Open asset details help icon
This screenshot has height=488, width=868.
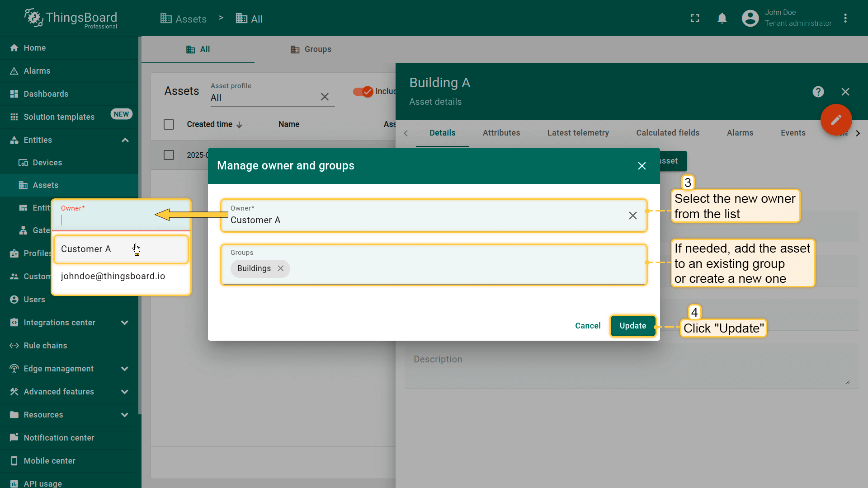click(x=818, y=92)
